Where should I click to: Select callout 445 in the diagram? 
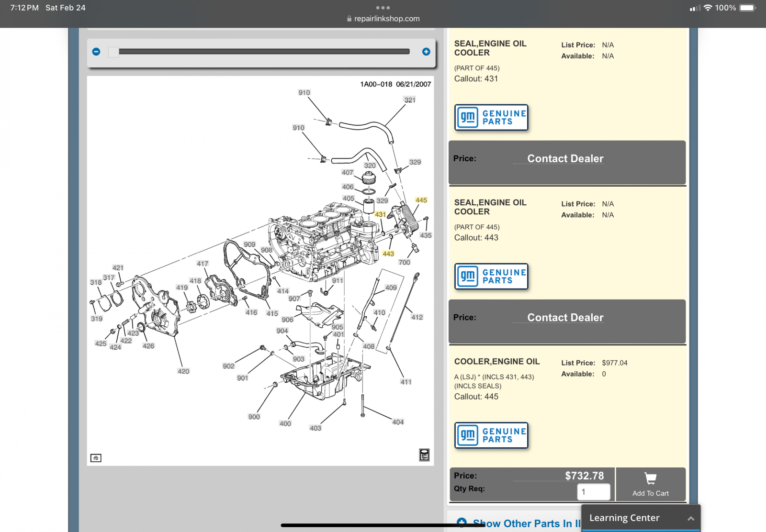tap(421, 200)
